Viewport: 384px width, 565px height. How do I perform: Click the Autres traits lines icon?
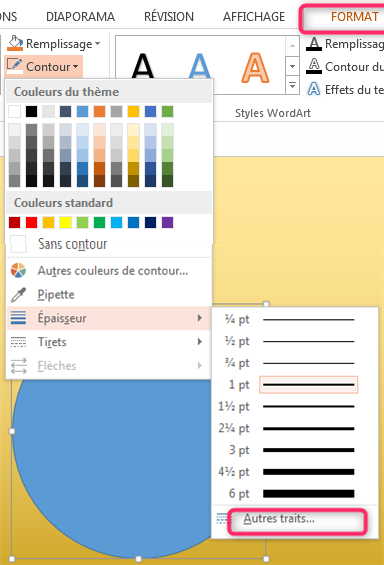224,519
